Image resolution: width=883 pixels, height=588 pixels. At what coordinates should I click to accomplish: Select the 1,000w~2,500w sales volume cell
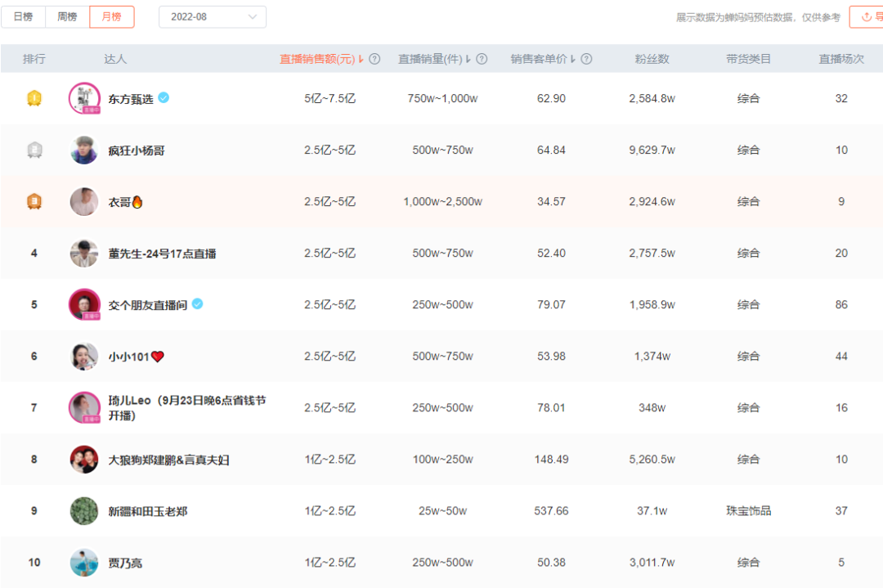point(442,202)
